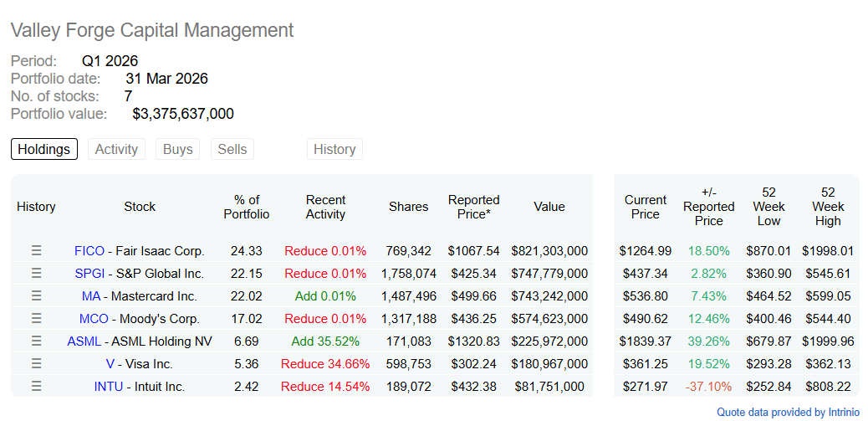868x421 pixels.
Task: Sort by % of Portfolio column header
Action: 247,207
